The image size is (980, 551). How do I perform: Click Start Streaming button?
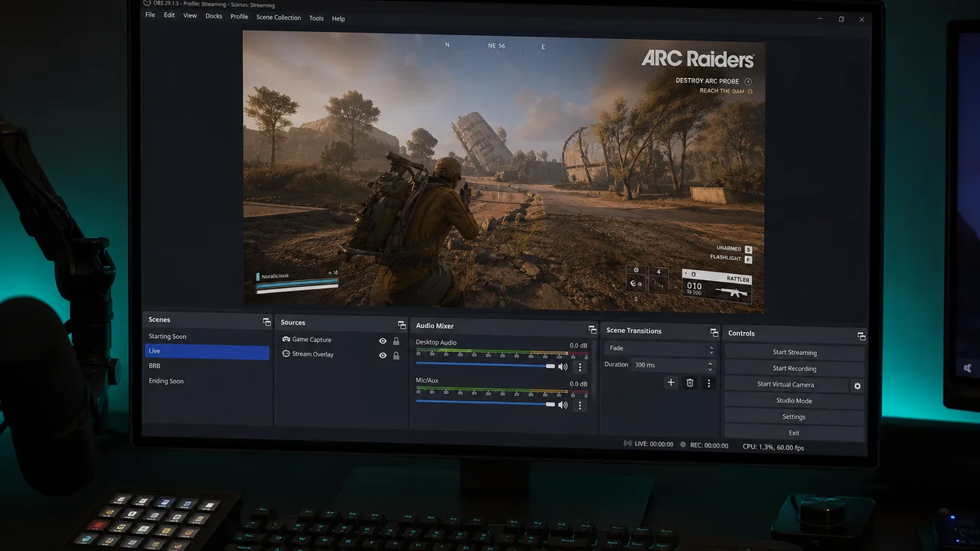[795, 353]
